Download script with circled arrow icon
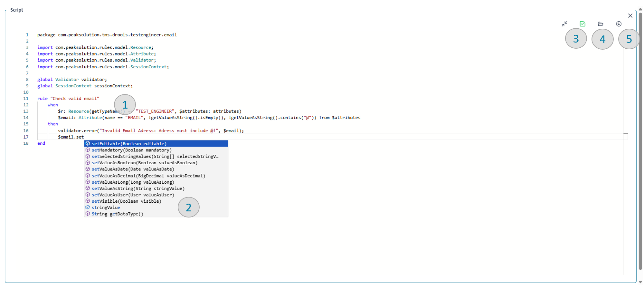Image resolution: width=644 pixels, height=290 pixels. coord(619,24)
